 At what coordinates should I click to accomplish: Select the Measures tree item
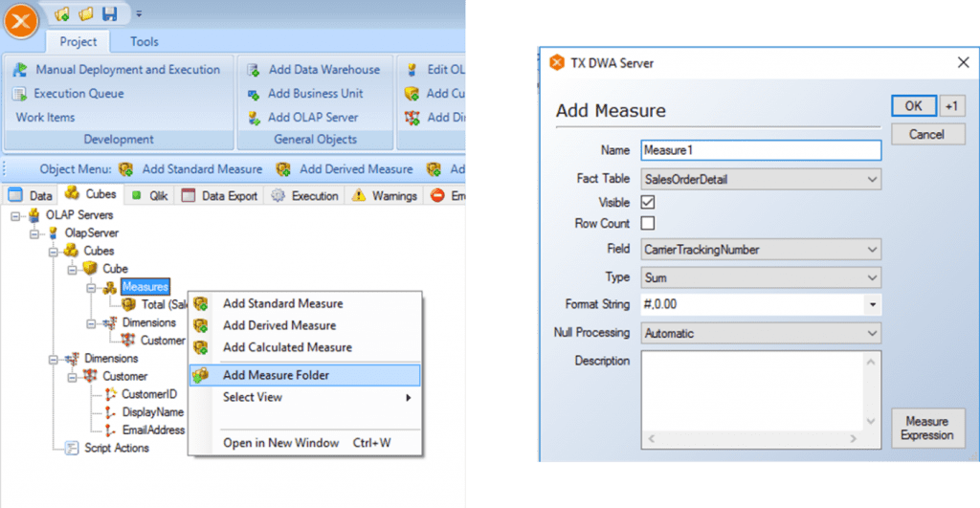pos(145,287)
